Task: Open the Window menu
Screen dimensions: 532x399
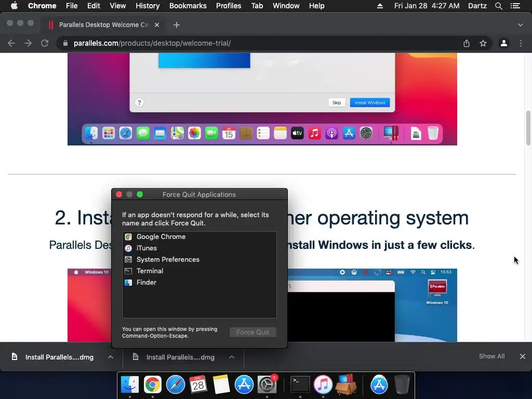Action: click(x=286, y=6)
